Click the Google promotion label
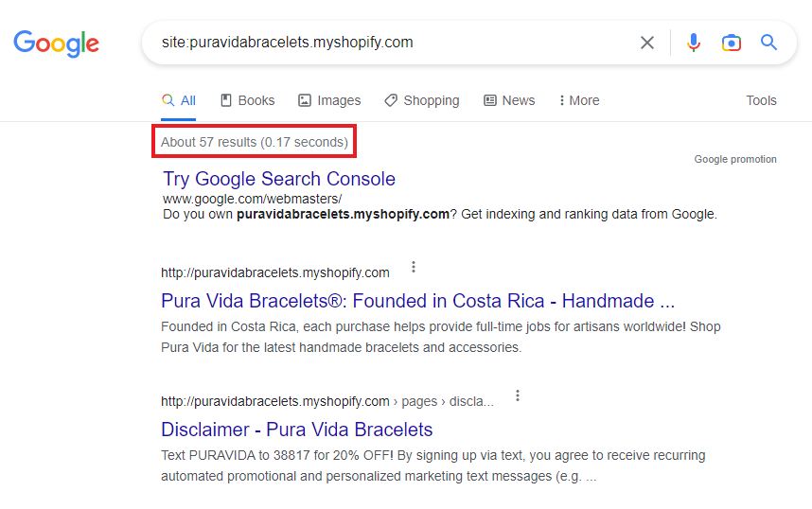The image size is (812, 509). [735, 159]
